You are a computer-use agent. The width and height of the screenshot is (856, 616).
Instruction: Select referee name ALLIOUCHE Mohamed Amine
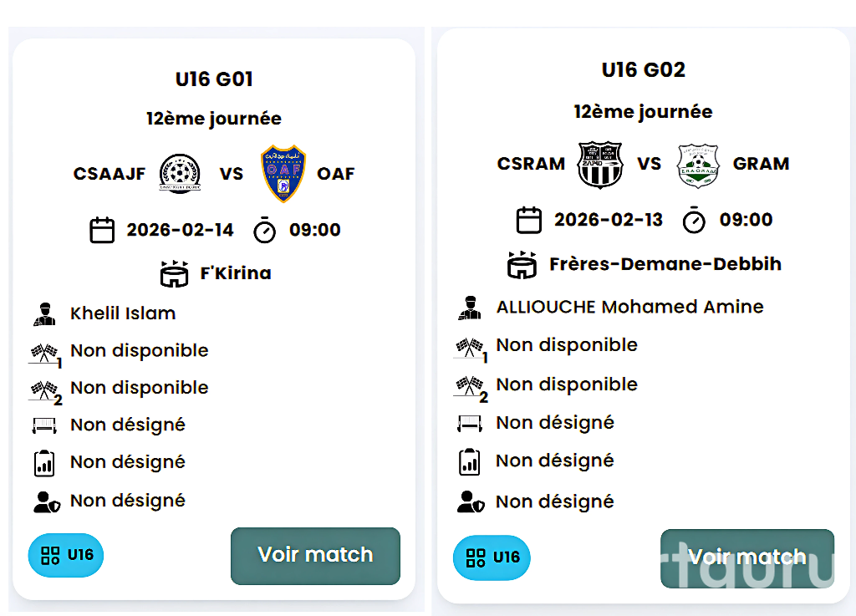[629, 307]
